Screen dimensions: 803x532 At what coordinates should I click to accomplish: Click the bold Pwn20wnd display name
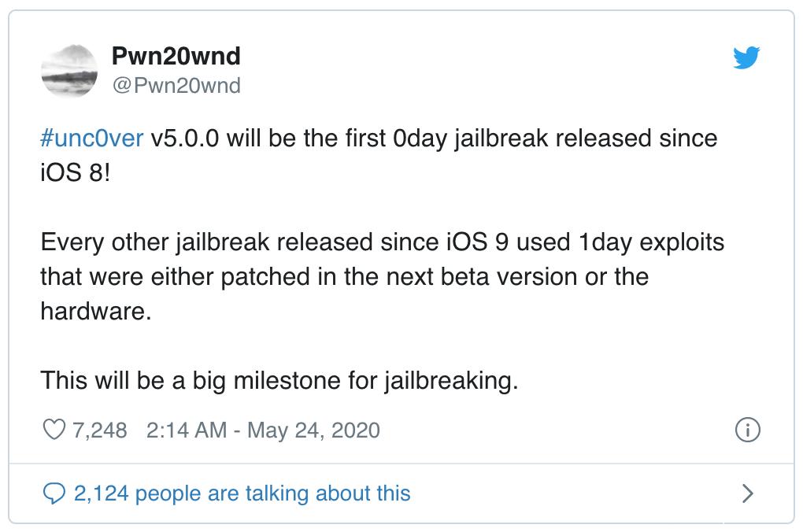pyautogui.click(x=175, y=56)
